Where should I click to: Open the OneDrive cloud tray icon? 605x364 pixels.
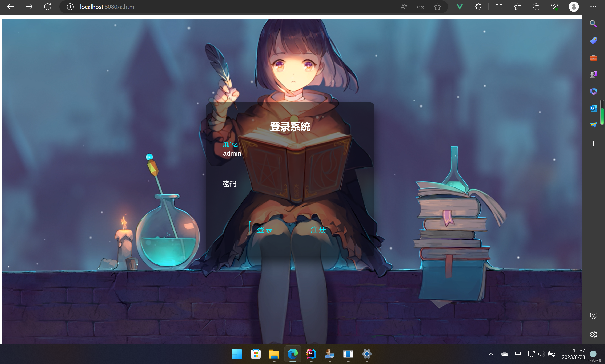[x=504, y=354]
